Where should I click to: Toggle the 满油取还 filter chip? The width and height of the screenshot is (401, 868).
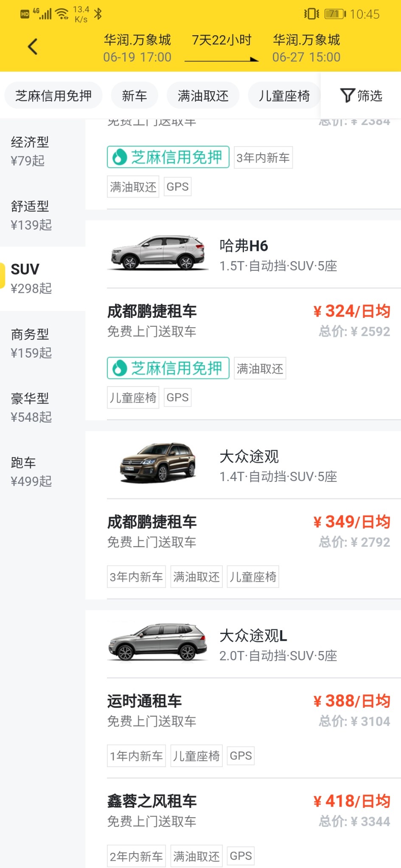click(x=203, y=96)
